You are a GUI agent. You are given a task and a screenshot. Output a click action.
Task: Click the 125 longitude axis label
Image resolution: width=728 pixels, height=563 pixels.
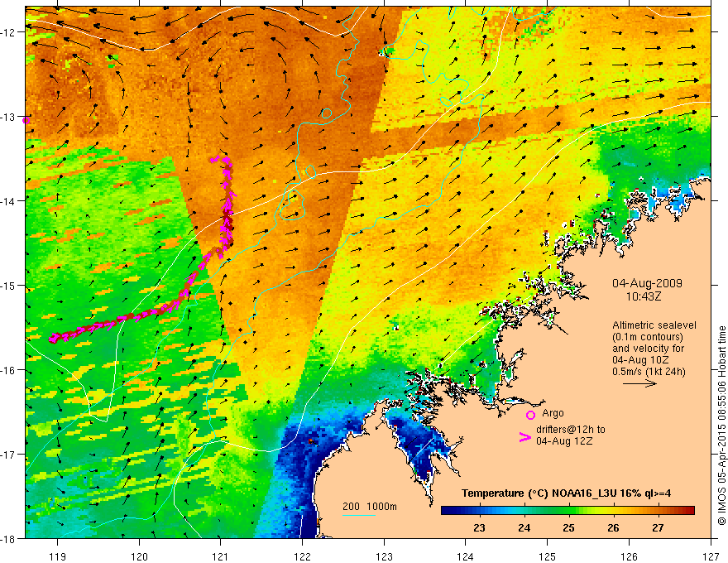[548, 556]
